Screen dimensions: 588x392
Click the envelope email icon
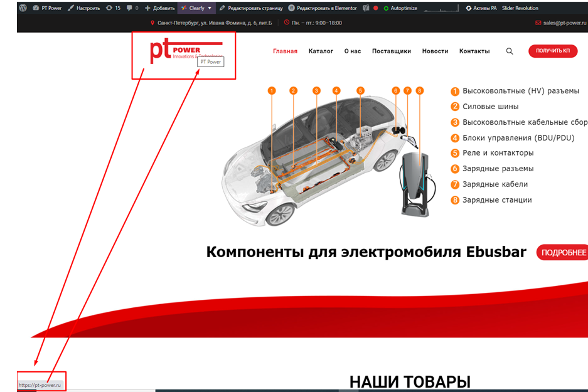click(538, 23)
